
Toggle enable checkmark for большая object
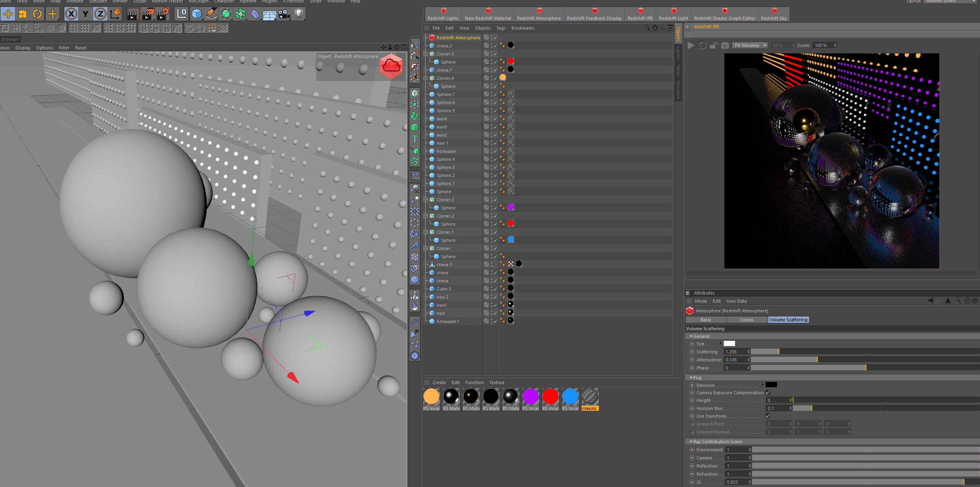click(x=495, y=151)
